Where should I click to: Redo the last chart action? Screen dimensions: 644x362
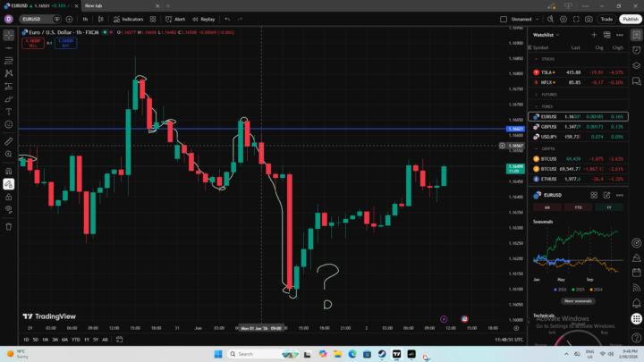[241, 20]
